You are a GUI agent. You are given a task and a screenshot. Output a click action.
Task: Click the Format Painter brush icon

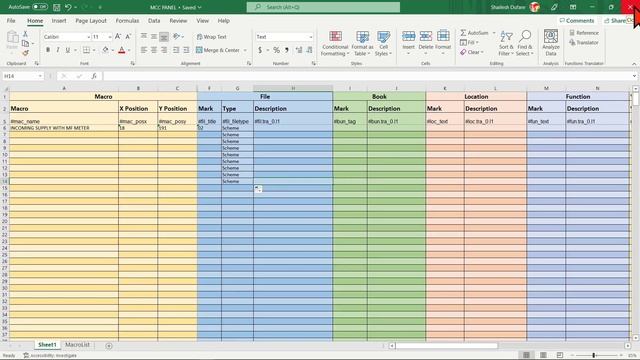(25, 53)
